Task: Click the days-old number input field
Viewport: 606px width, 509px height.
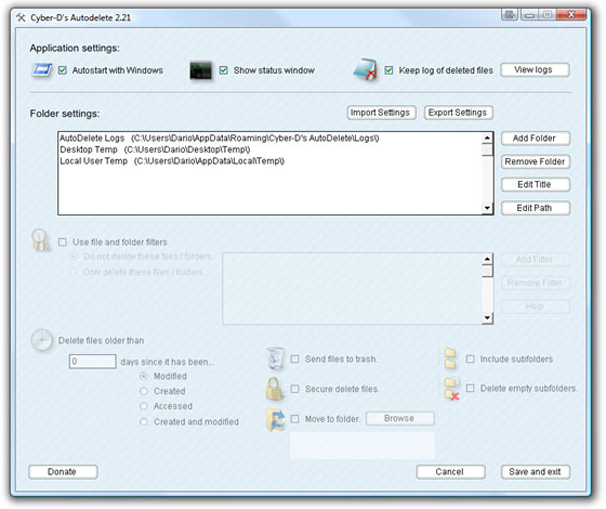Action: 92,361
